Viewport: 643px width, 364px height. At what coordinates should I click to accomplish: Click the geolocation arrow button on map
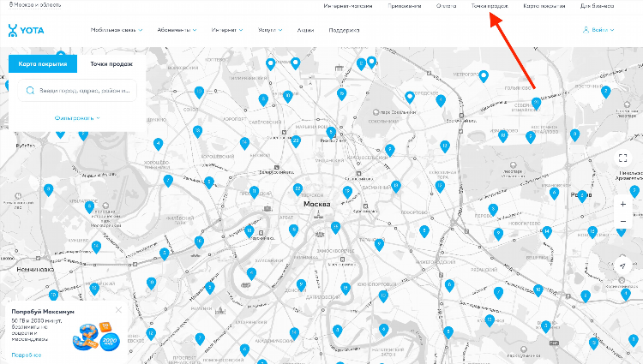pyautogui.click(x=622, y=266)
